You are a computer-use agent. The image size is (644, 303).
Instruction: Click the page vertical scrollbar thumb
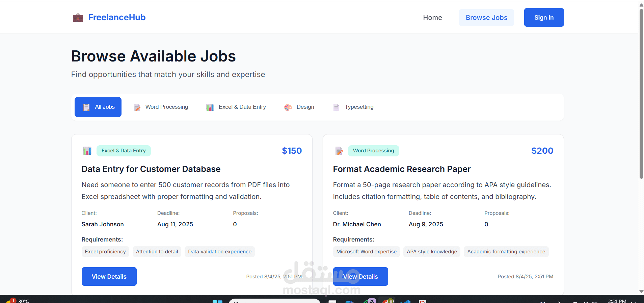641,94
